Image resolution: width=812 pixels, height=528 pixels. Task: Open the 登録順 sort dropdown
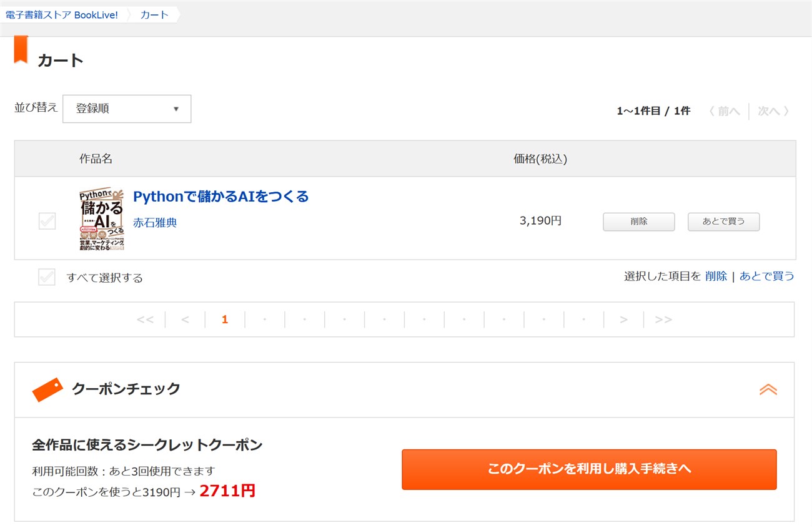pyautogui.click(x=127, y=109)
